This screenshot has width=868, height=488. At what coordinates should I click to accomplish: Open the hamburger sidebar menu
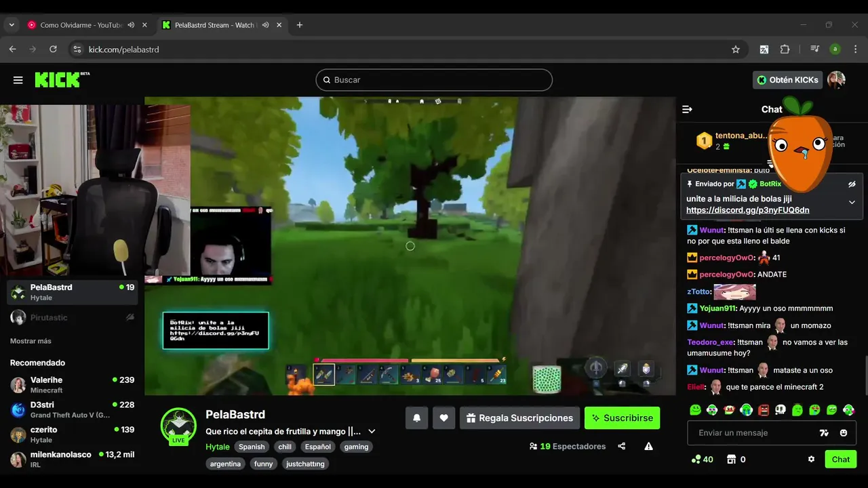[18, 80]
